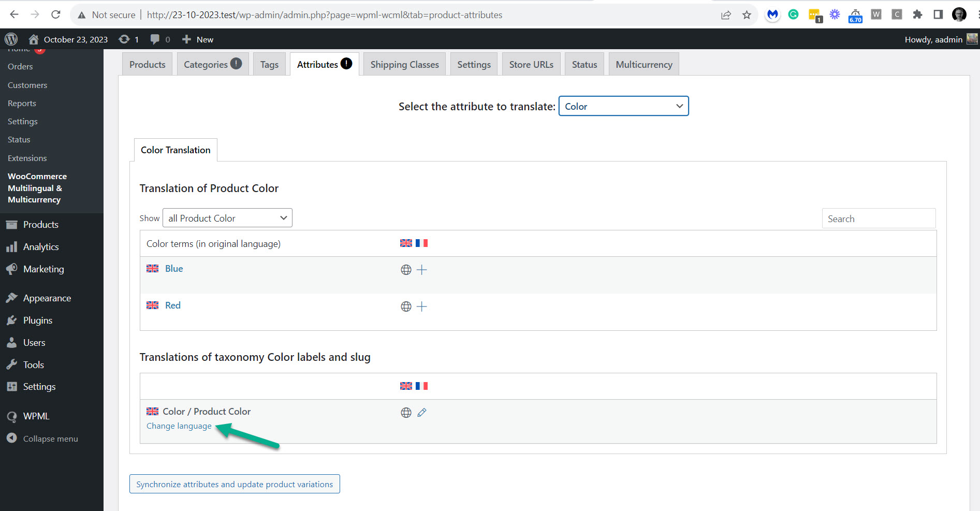Click globe icon in Color / Product Color row
The height and width of the screenshot is (511, 980).
click(406, 413)
